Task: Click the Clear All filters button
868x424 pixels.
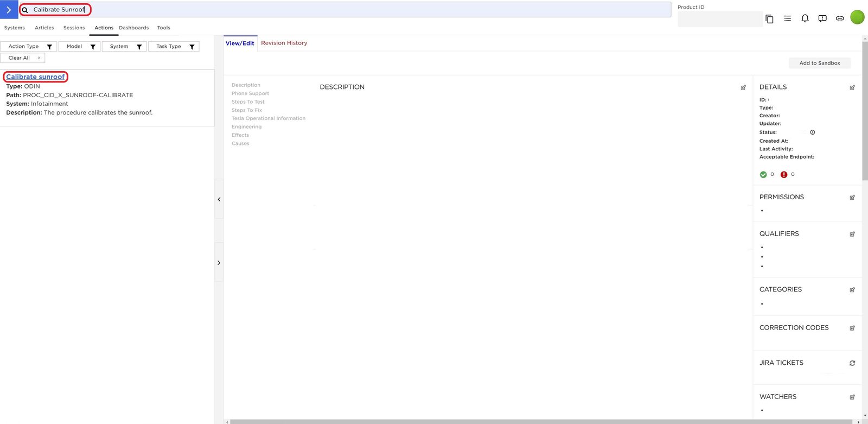Action: click(x=22, y=58)
